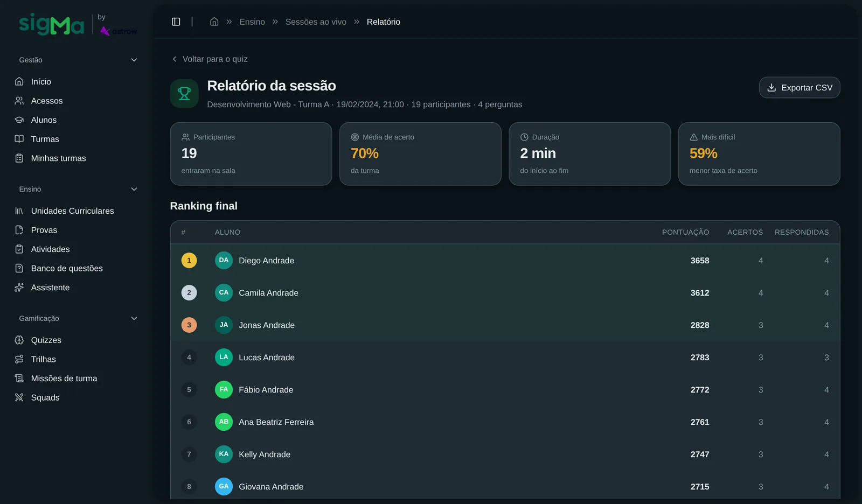This screenshot has height=504, width=862.
Task: Click the silver rank 2 badge
Action: (x=189, y=292)
